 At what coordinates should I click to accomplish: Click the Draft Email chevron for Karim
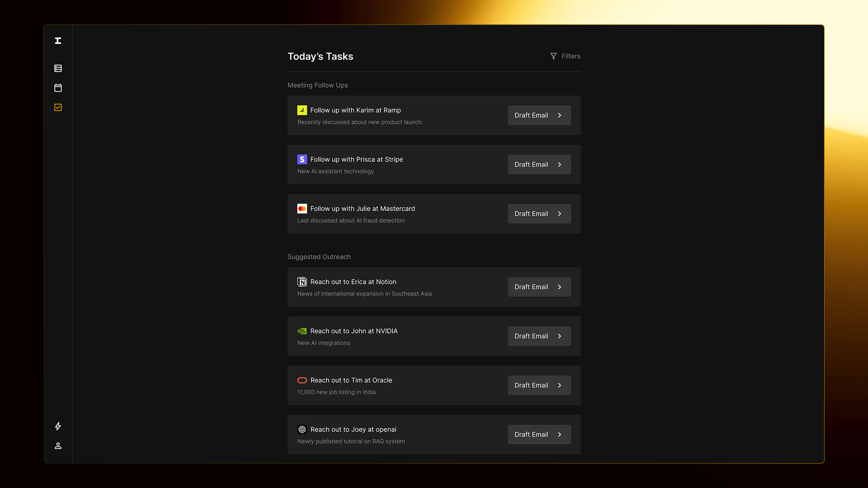[560, 115]
